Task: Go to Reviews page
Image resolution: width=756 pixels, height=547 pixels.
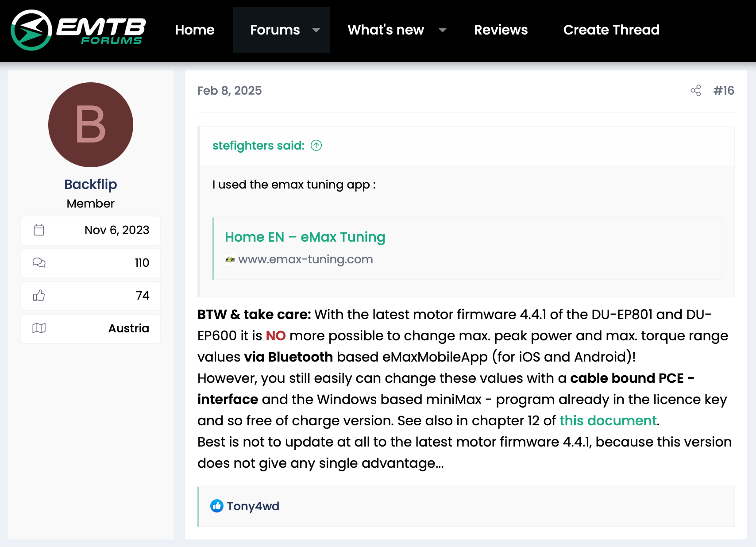Action: (501, 30)
